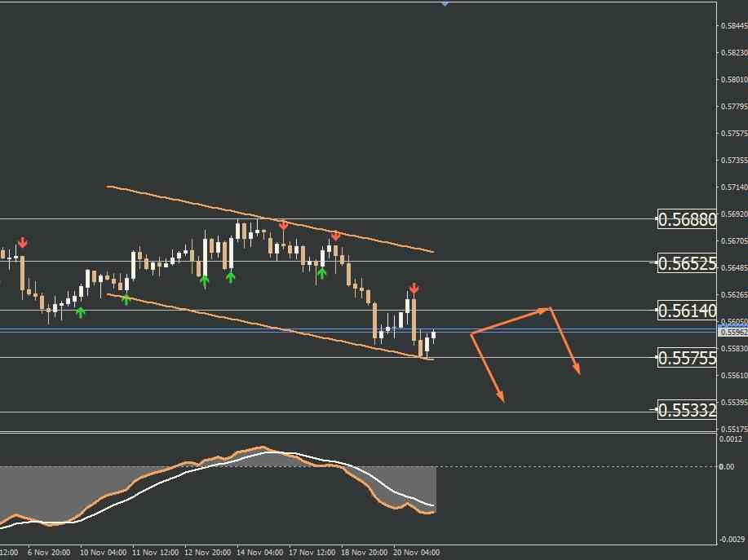Select the red arrow touching the 0.56880 line

tap(283, 225)
